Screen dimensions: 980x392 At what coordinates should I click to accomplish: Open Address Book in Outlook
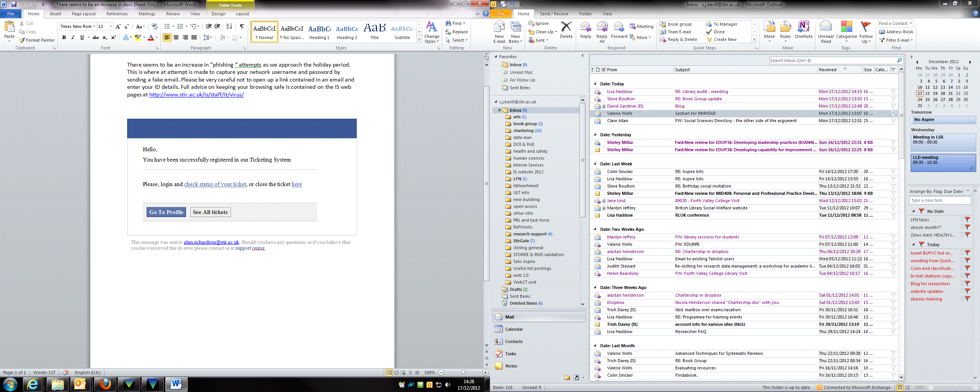click(896, 32)
